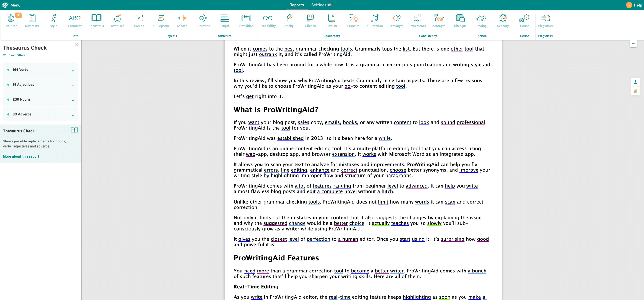This screenshot has width=644, height=300.
Task: Run the Sensory report
Action: coord(503,20)
